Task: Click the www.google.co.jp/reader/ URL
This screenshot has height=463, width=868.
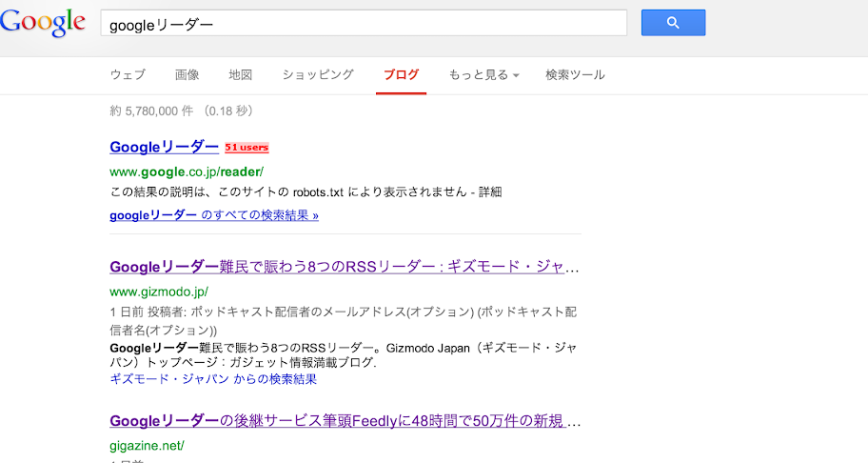Action: coord(187,171)
